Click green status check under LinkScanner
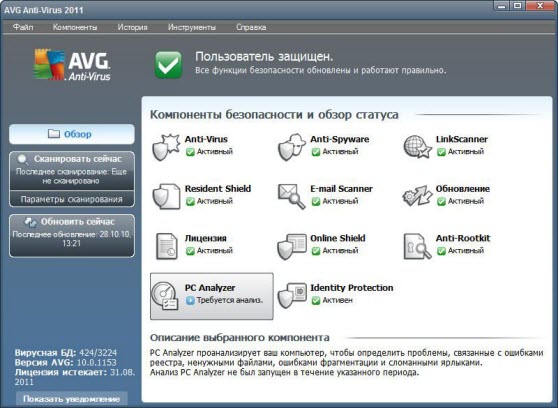558x408 pixels. coord(441,152)
